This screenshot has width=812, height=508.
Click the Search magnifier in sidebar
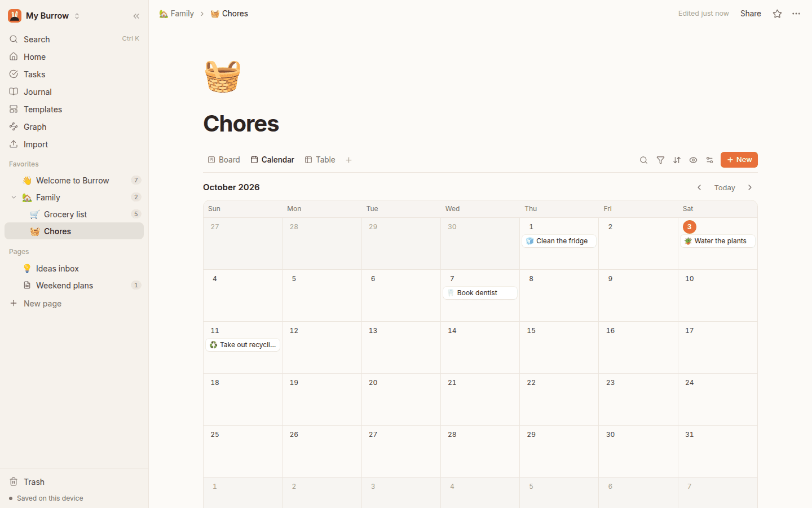14,39
